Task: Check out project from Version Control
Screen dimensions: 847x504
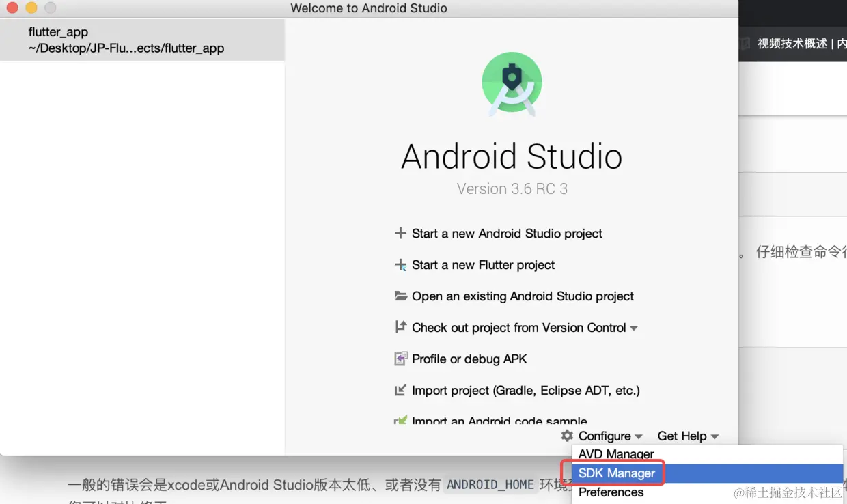Action: click(519, 328)
